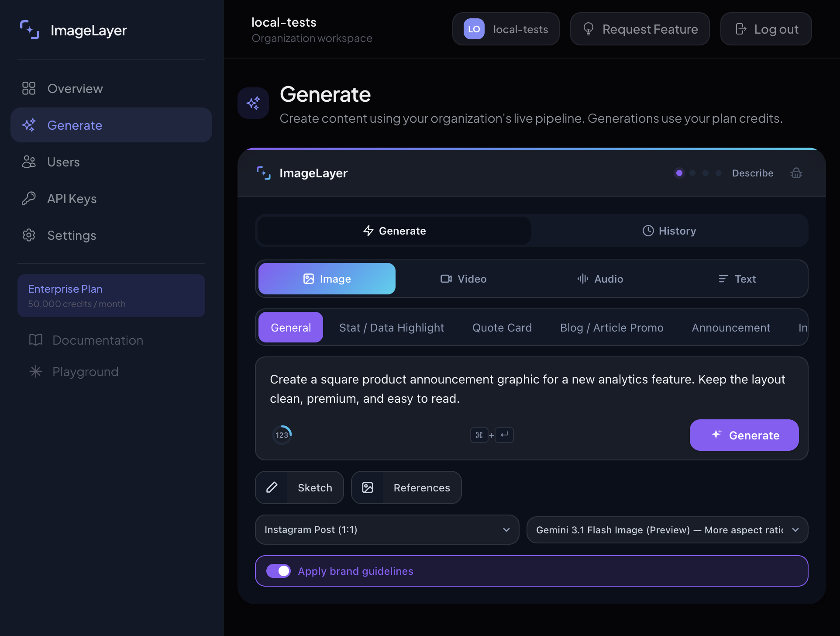Click the Log out door icon
The image size is (840, 636).
741,29
